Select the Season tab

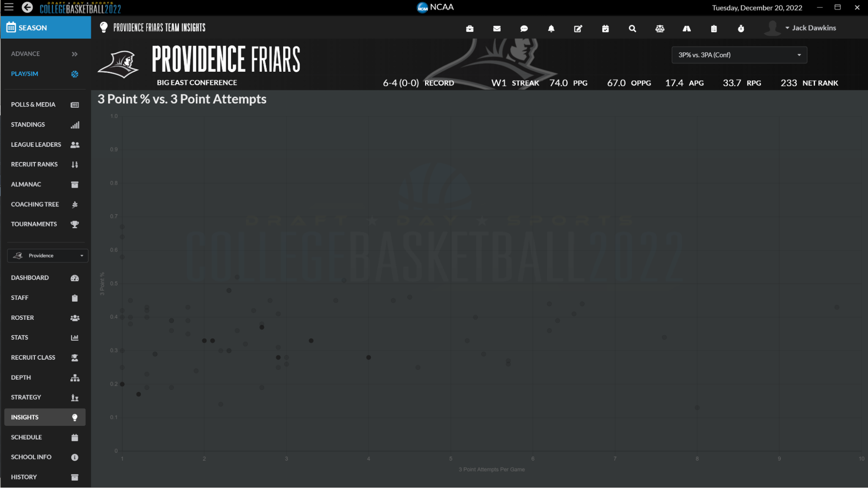[x=46, y=28]
